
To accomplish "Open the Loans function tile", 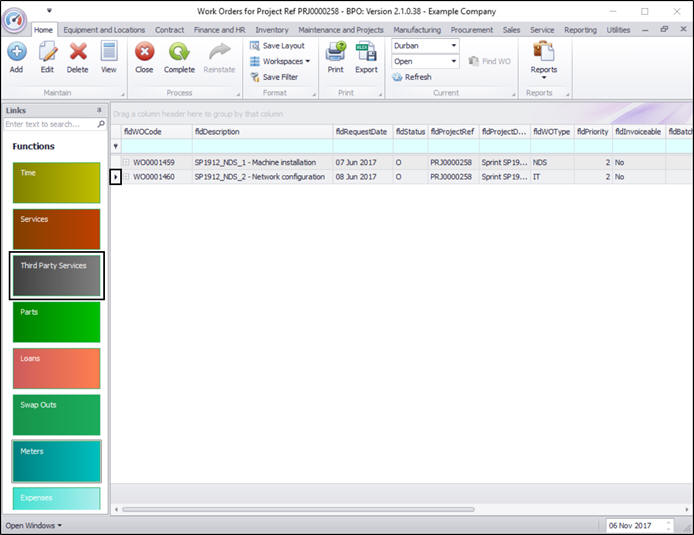I will click(56, 369).
